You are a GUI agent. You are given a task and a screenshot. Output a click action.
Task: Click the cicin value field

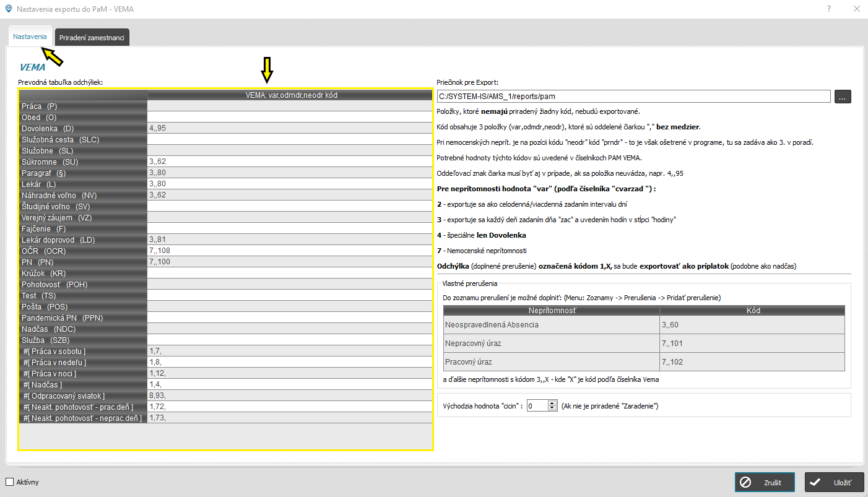pyautogui.click(x=537, y=405)
